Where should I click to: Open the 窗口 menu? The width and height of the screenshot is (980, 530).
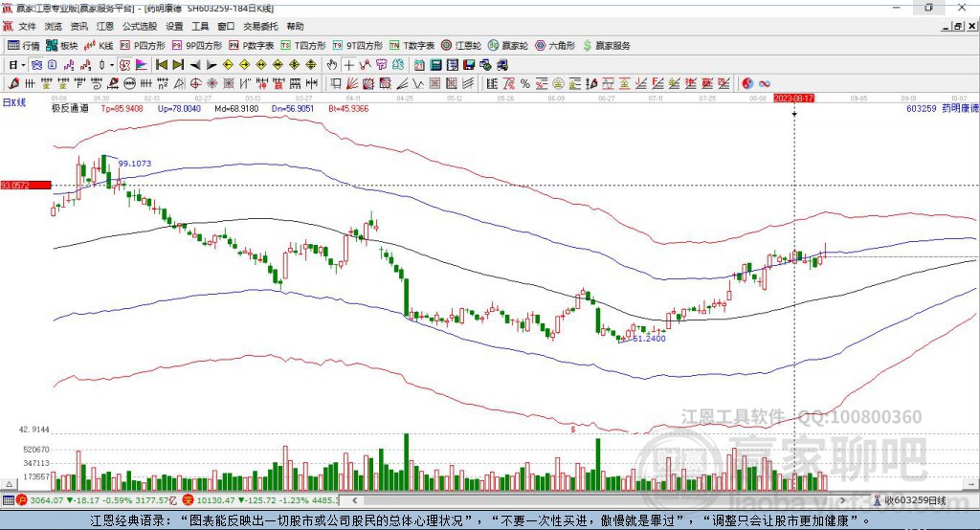pyautogui.click(x=226, y=26)
